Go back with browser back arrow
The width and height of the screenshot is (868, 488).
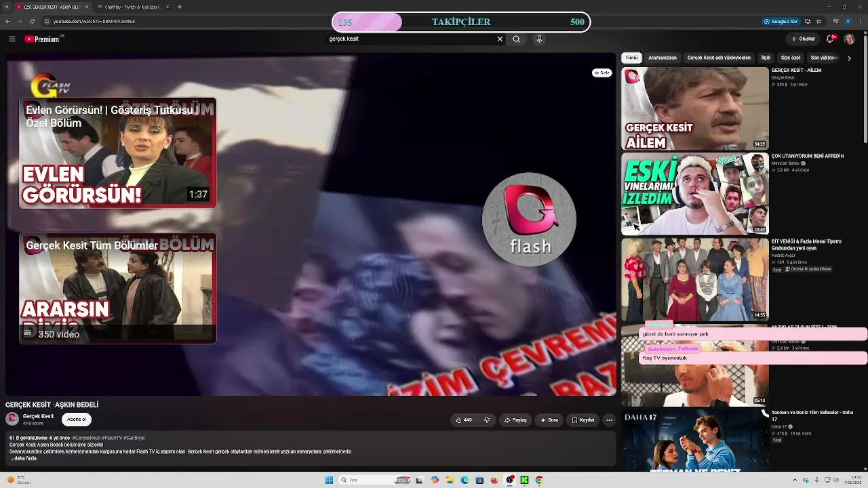coord(7,22)
